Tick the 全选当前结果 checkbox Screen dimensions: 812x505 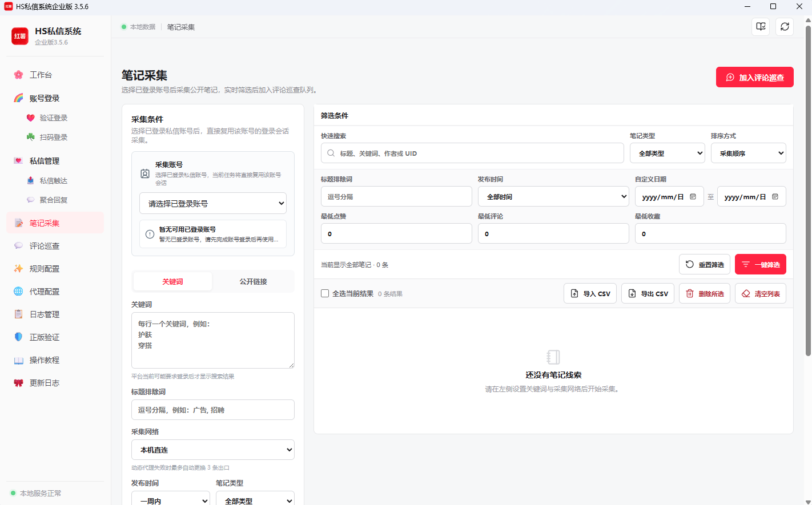click(x=325, y=293)
